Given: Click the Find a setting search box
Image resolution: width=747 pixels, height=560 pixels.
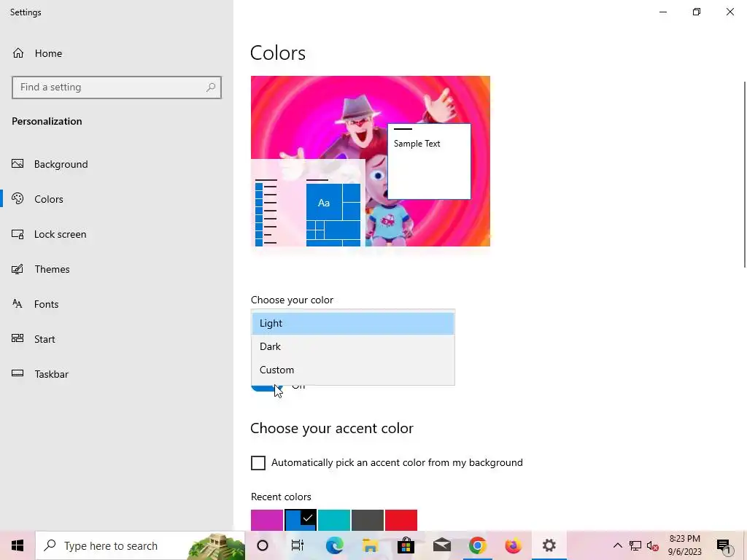Looking at the screenshot, I should [x=117, y=87].
